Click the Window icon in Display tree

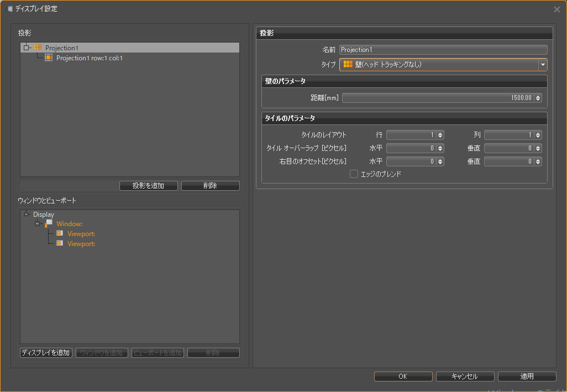coord(49,223)
